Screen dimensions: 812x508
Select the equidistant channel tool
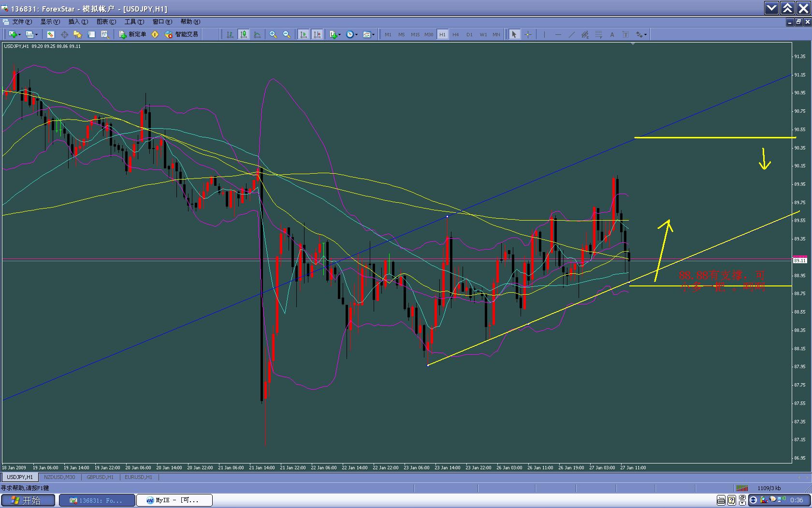click(x=585, y=34)
